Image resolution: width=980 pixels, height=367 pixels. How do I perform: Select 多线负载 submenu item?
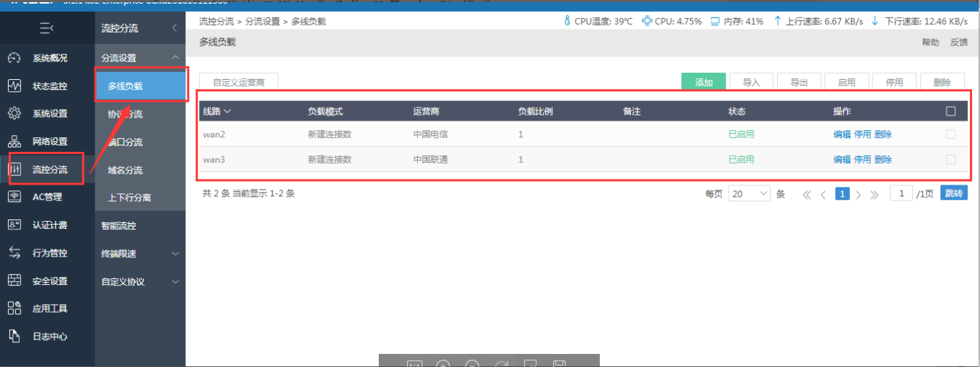[x=140, y=86]
